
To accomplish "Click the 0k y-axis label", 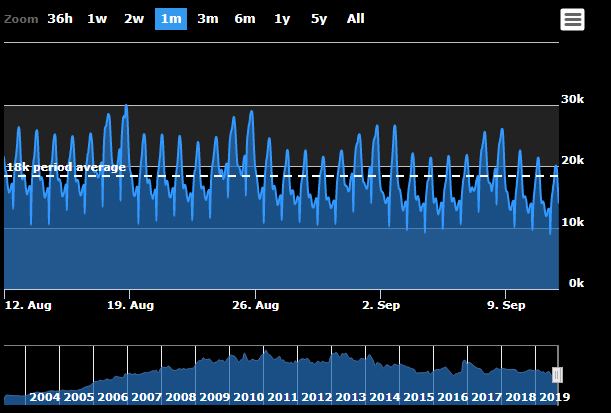I will 576,283.
